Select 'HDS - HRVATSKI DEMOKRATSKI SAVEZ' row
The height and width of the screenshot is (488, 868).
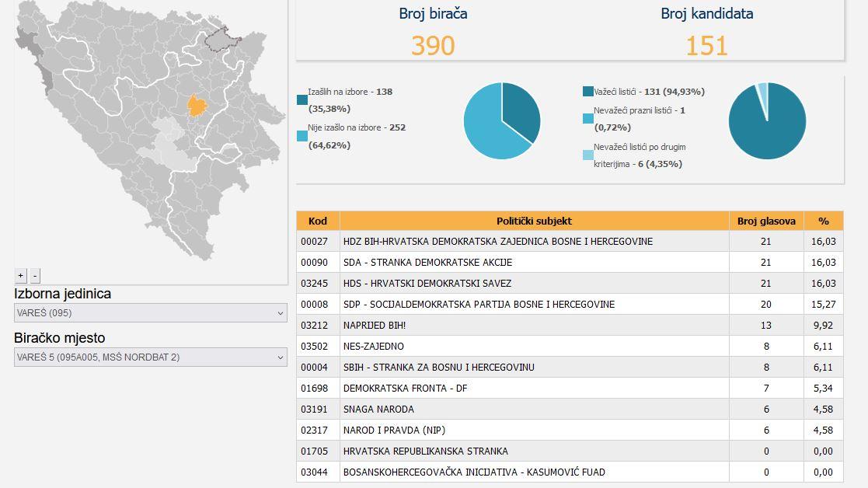[x=570, y=284]
